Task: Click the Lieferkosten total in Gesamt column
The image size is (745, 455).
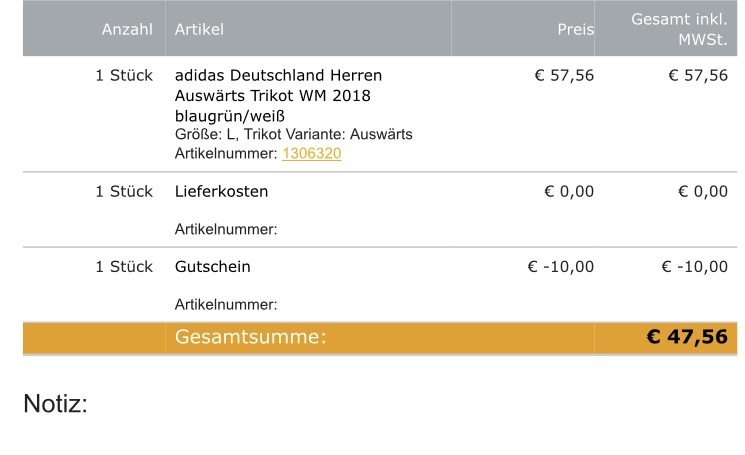Action: click(703, 191)
